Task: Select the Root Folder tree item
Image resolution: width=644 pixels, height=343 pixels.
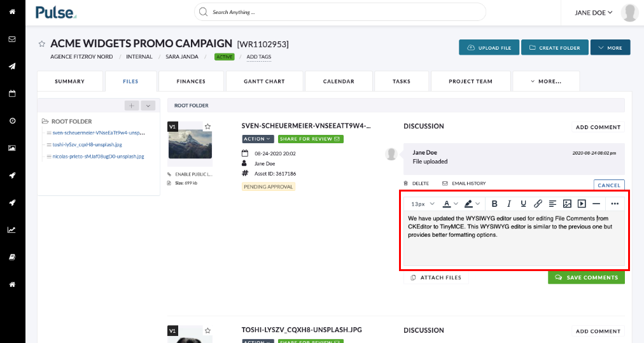Action: (x=67, y=122)
